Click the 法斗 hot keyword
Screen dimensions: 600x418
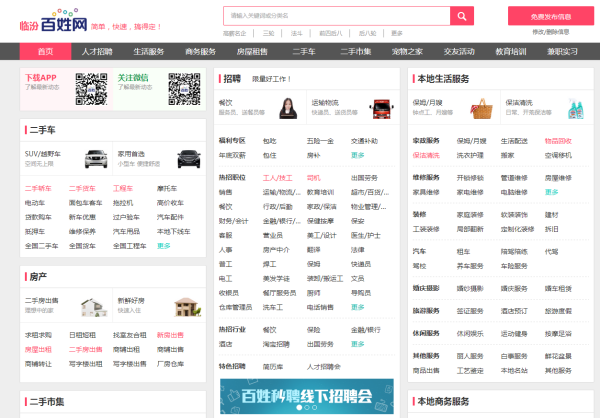pyautogui.click(x=297, y=33)
